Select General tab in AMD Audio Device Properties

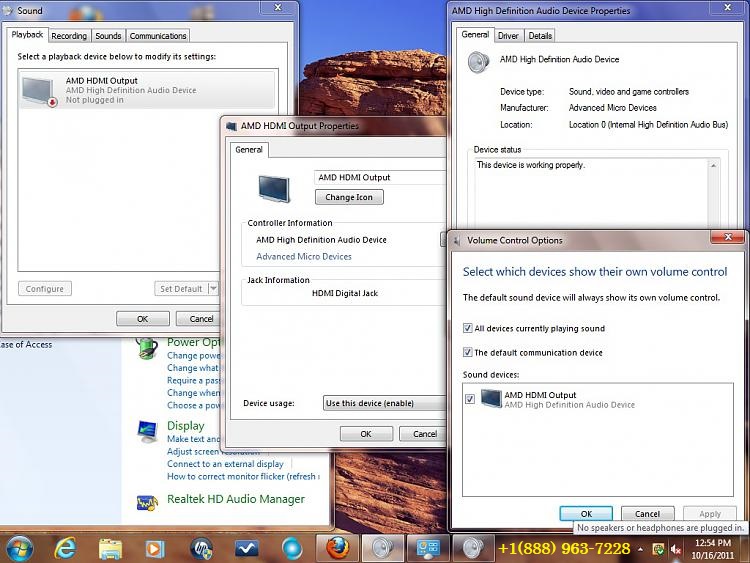click(475, 34)
